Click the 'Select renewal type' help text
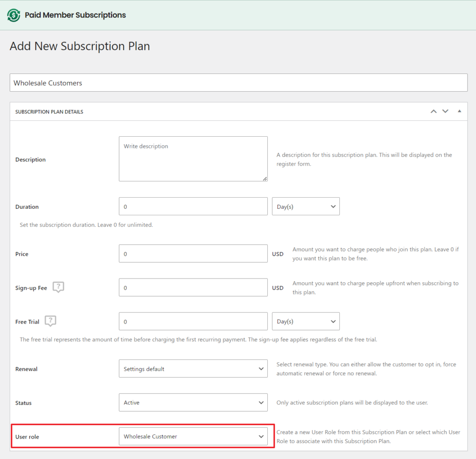Image resolution: width=476 pixels, height=459 pixels. pyautogui.click(x=366, y=369)
